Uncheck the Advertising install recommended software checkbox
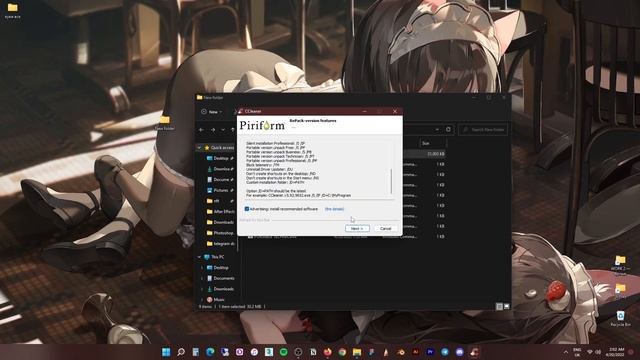 click(x=247, y=209)
